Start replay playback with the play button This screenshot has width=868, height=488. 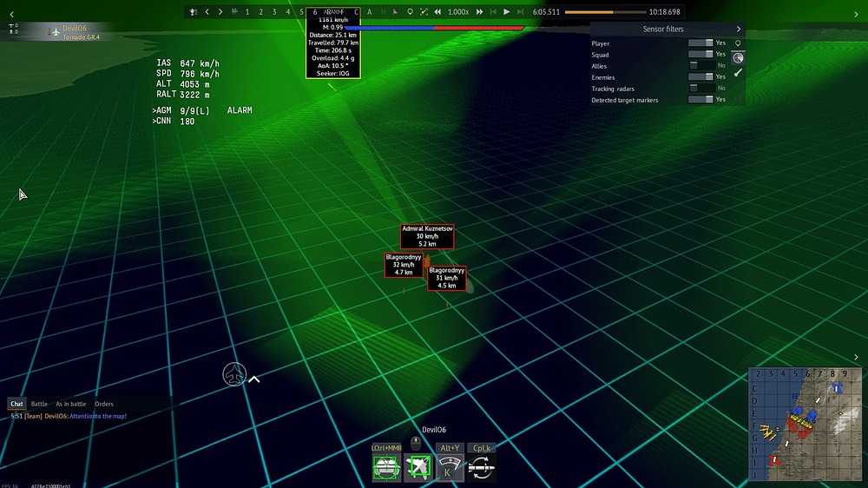[507, 11]
